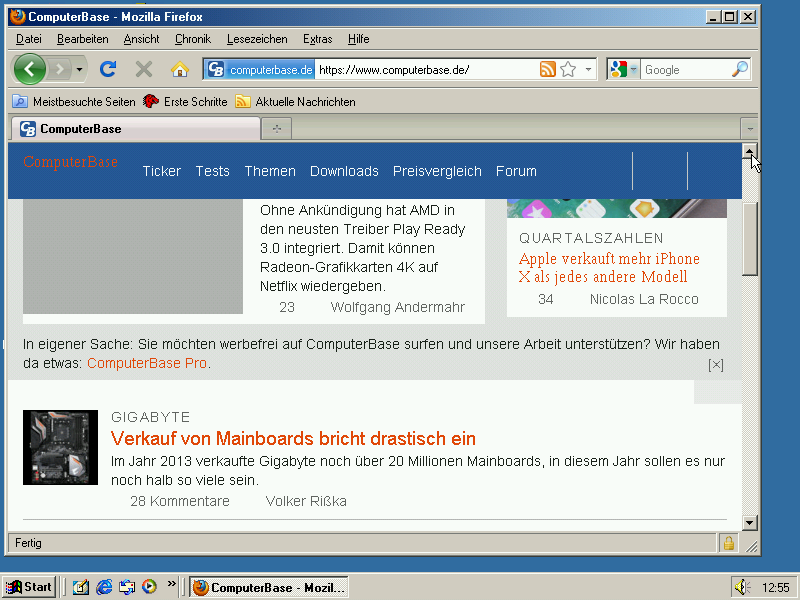Image resolution: width=800 pixels, height=600 pixels.
Task: Dismiss the In eigener Sache notice
Action: (x=716, y=364)
